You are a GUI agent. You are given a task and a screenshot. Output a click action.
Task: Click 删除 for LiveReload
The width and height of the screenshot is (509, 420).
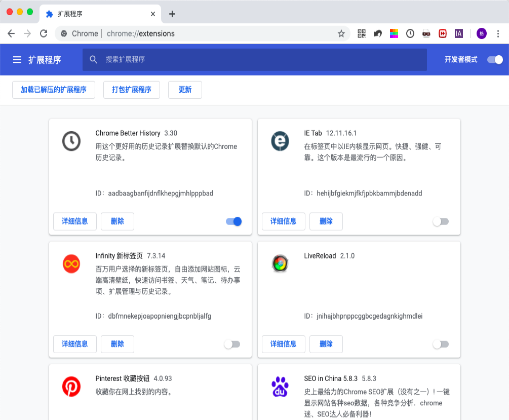click(x=326, y=345)
